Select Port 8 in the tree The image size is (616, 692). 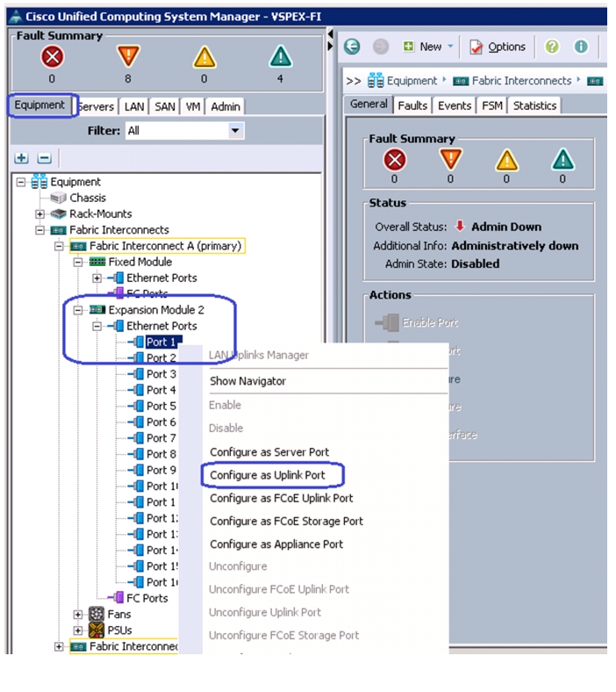click(x=161, y=454)
